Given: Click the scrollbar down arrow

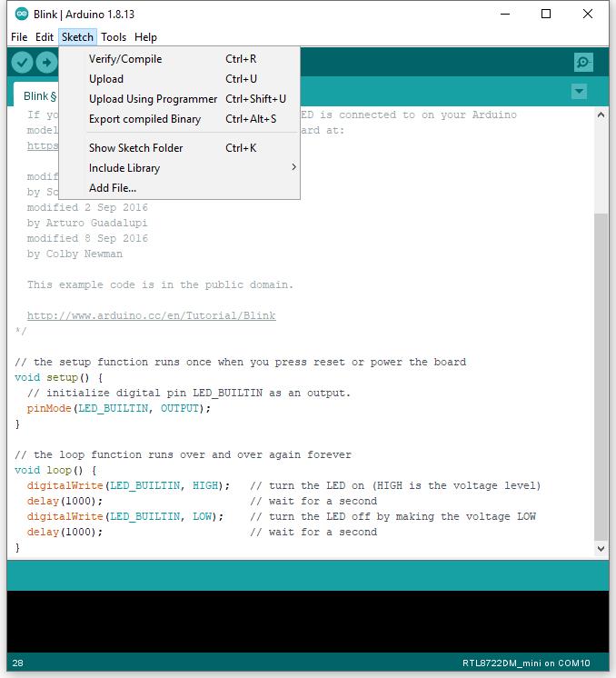Looking at the screenshot, I should click(601, 549).
